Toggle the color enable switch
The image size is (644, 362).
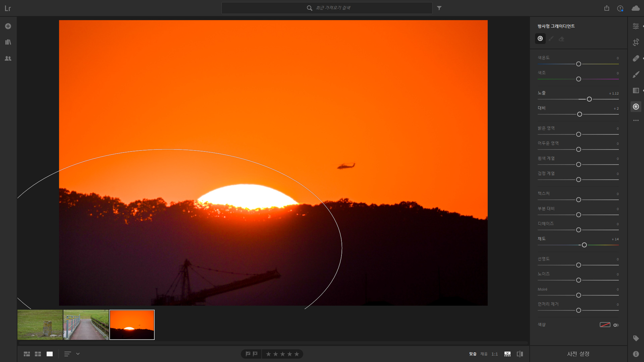(616, 325)
